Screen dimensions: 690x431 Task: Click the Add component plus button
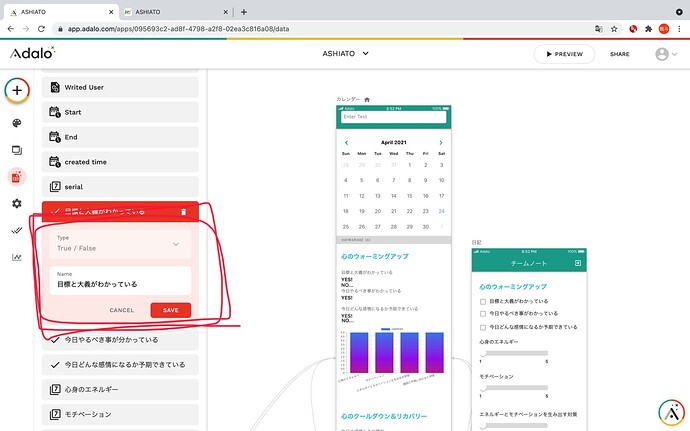point(17,91)
